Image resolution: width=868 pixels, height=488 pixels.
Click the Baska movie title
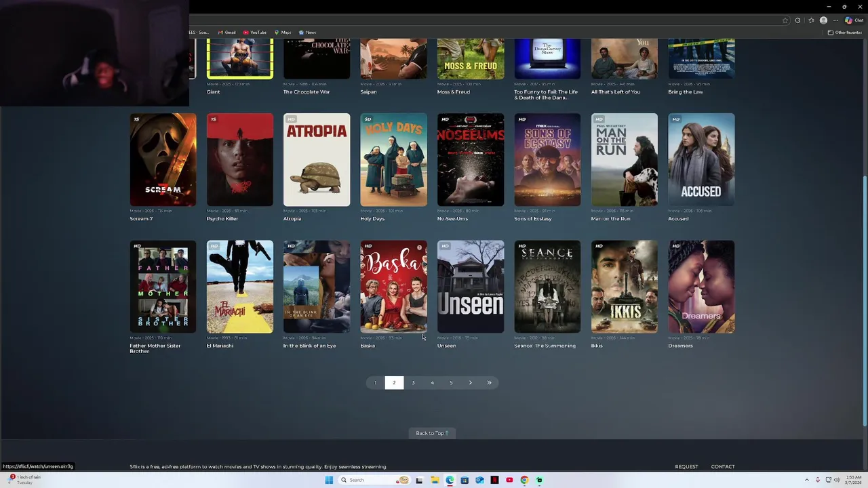click(368, 346)
